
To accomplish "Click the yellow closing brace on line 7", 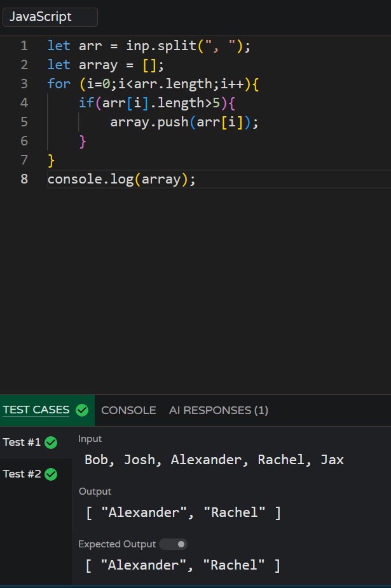I will click(51, 161).
